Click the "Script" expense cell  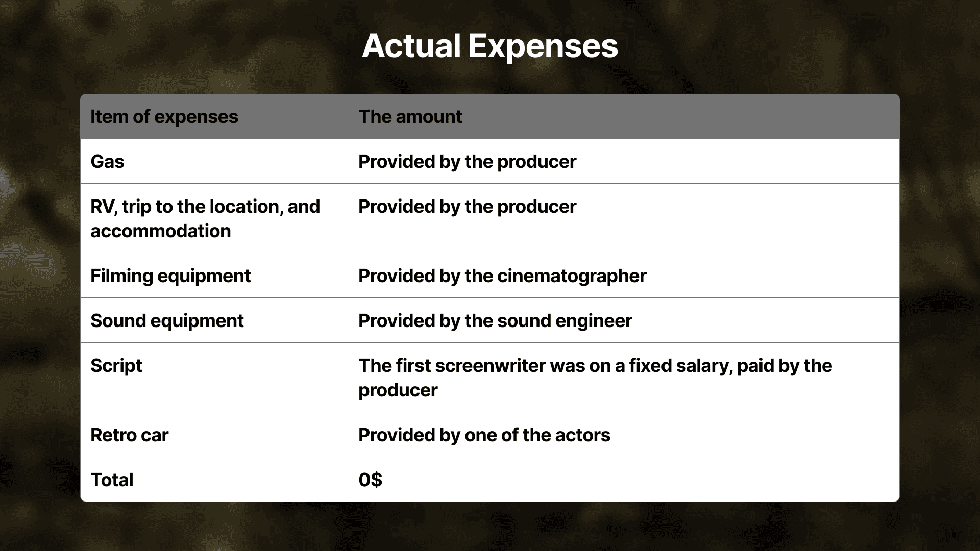tap(116, 366)
